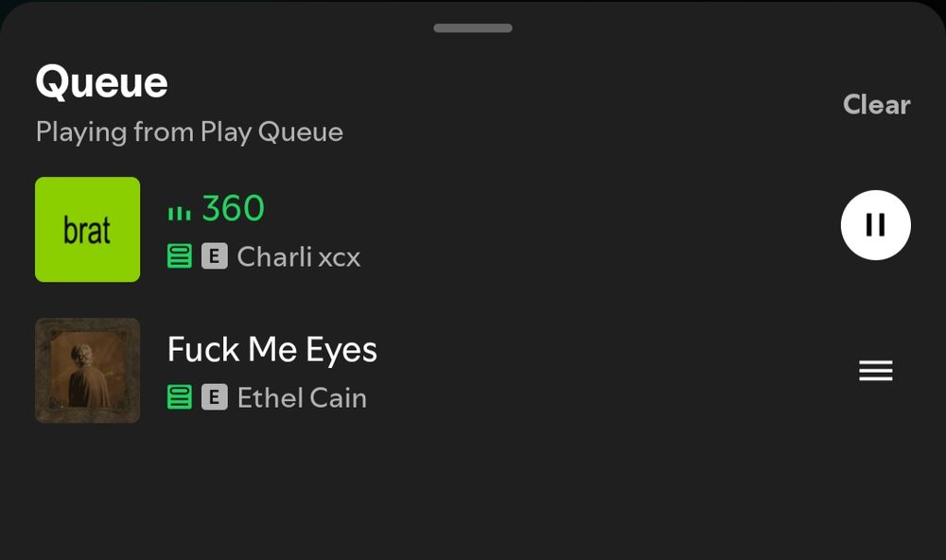946x560 pixels.
Task: Clear the play queue
Action: (x=876, y=105)
